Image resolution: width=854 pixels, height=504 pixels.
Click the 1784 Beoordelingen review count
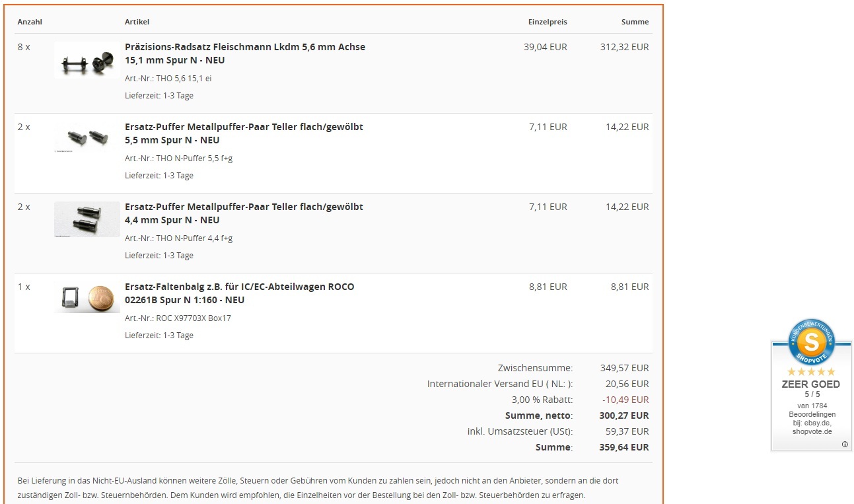point(812,410)
